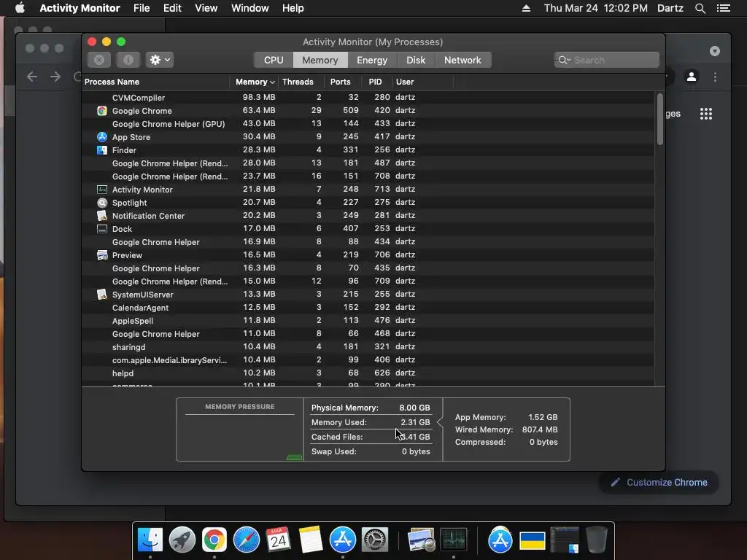This screenshot has height=560, width=747.
Task: Open the search magnifier options
Action: click(x=564, y=60)
